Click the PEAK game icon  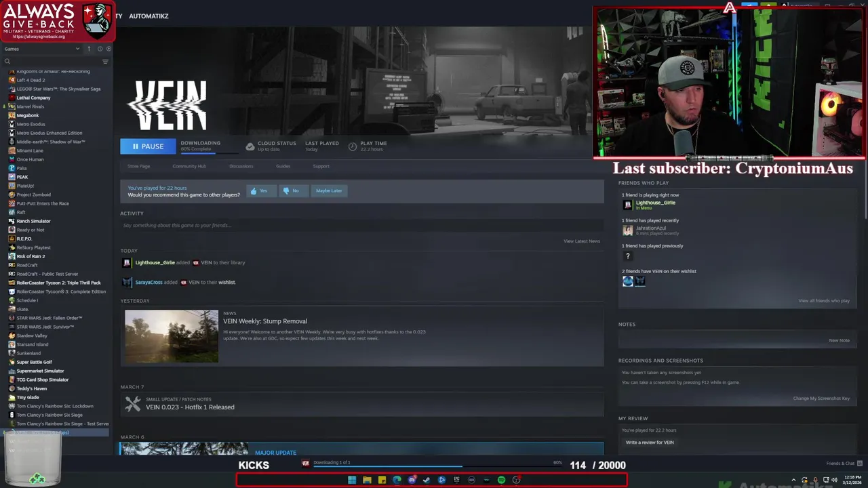(12, 177)
